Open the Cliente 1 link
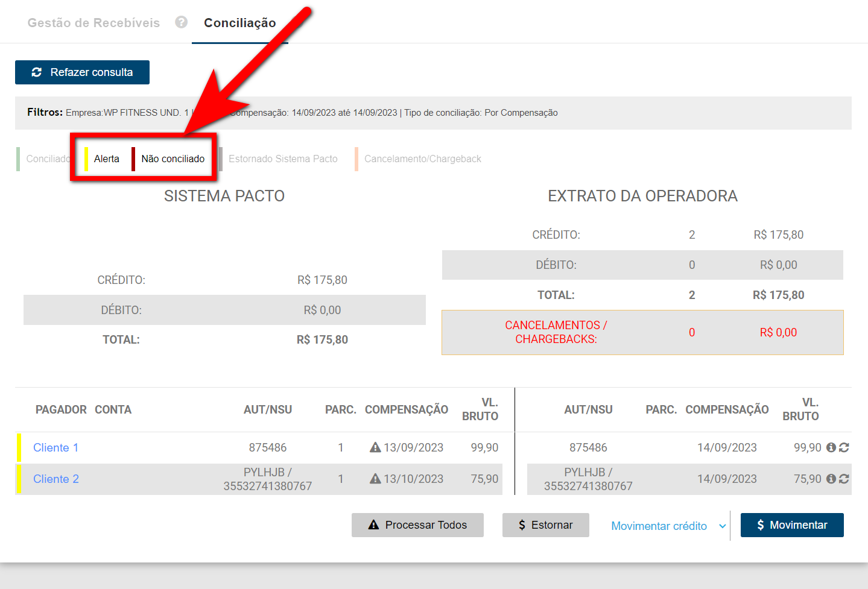The width and height of the screenshot is (868, 589). tap(55, 447)
